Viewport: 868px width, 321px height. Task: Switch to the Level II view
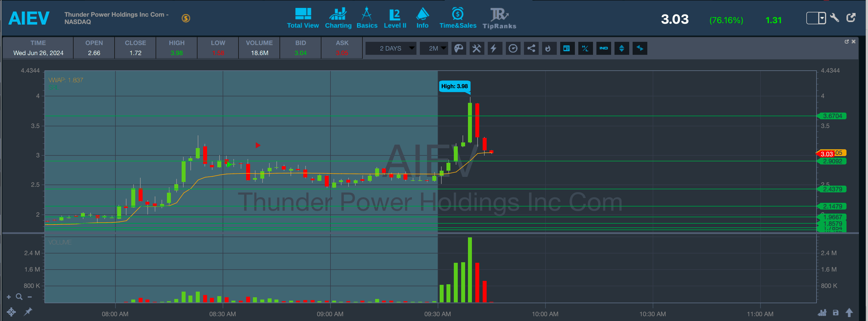395,18
